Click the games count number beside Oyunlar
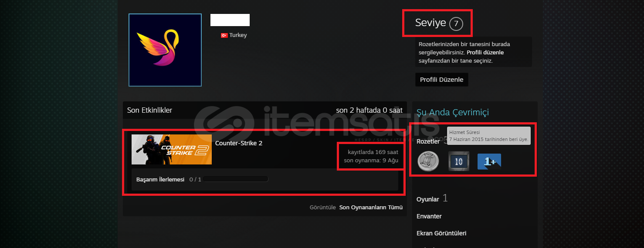This screenshot has height=248, width=644. (445, 198)
